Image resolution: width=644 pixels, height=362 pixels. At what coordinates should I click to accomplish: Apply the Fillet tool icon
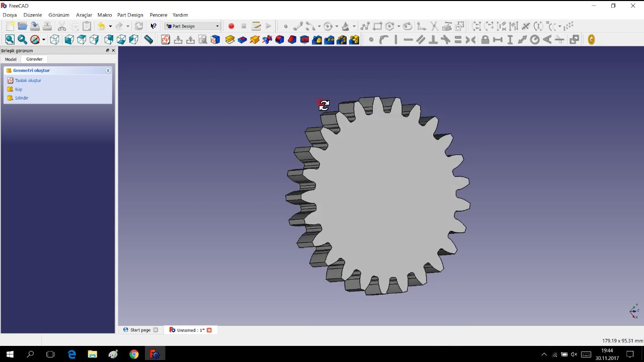point(280,40)
